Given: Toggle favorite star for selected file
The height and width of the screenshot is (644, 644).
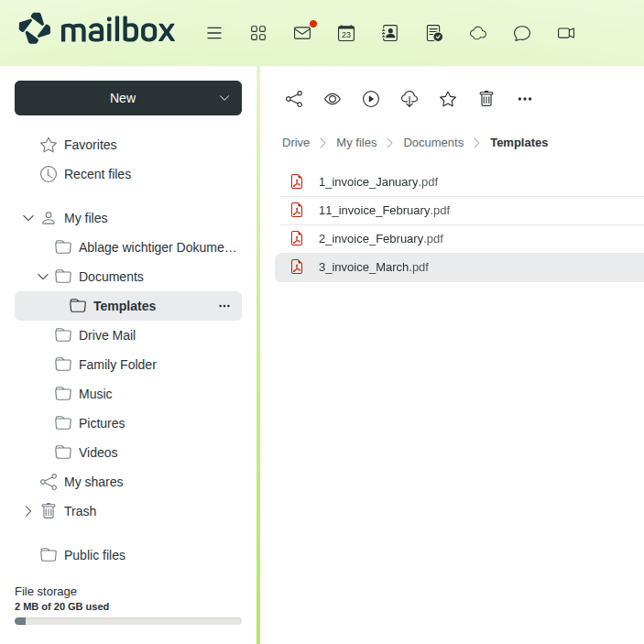Looking at the screenshot, I should (x=448, y=99).
